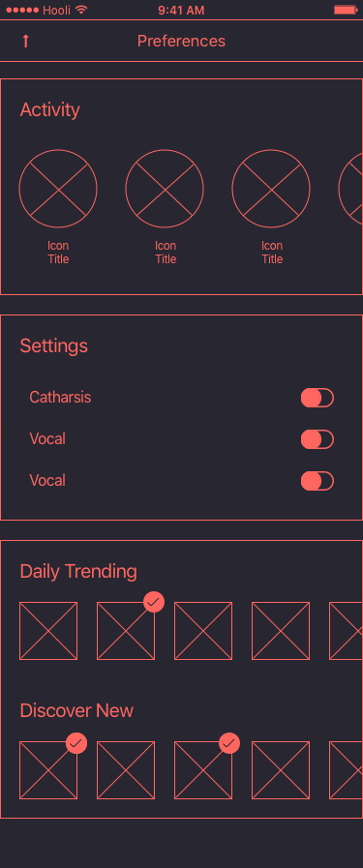Toggle the first Vocal switch
Screen dimensions: 363x868
tap(318, 439)
